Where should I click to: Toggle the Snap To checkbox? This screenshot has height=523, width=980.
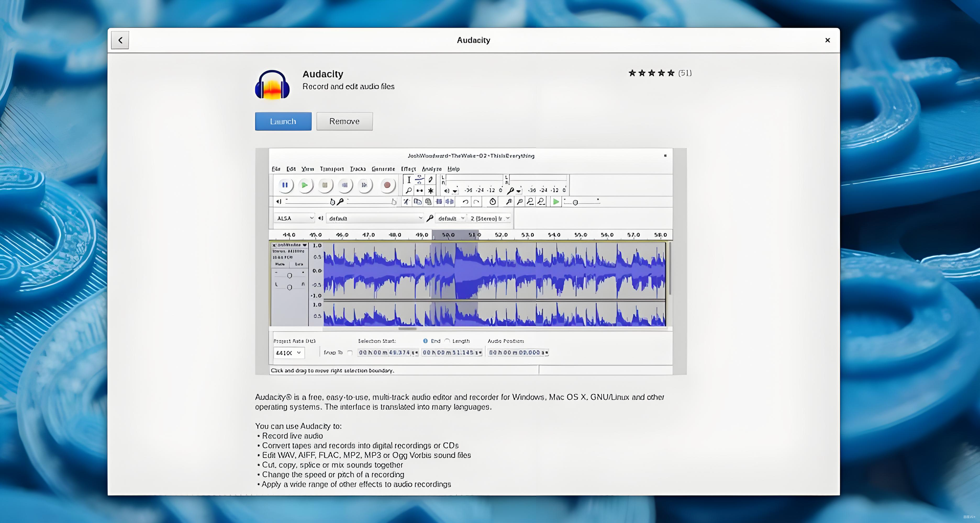(350, 353)
